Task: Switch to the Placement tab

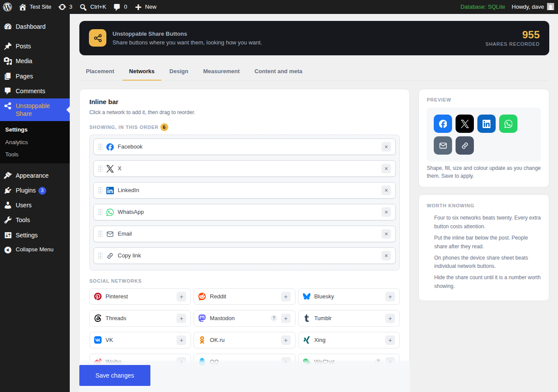Action: pyautogui.click(x=100, y=71)
